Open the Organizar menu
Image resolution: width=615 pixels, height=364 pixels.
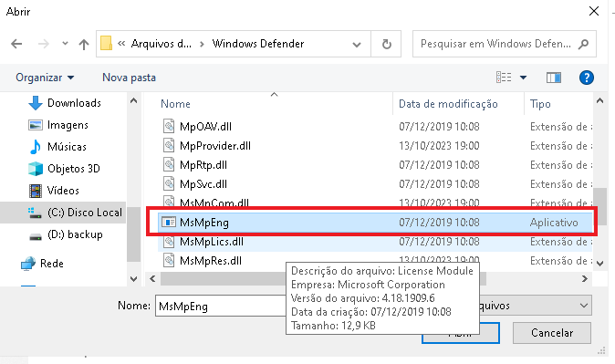tap(45, 78)
